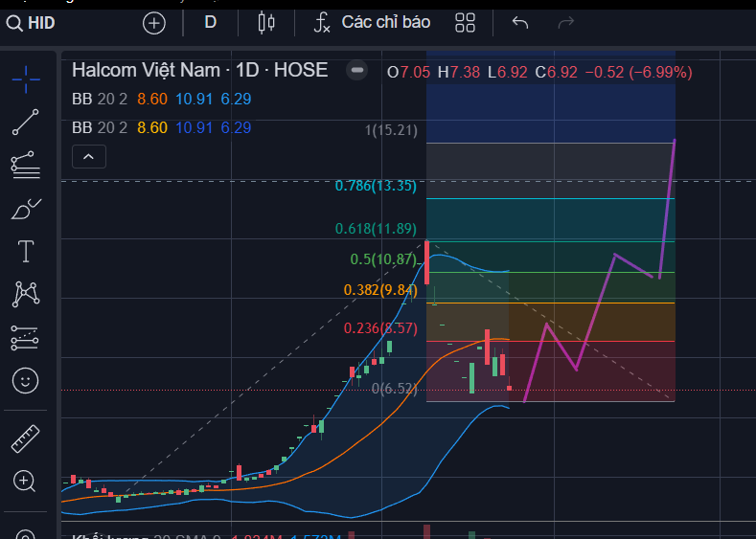756x539 pixels.
Task: Open the indicator templates grid menu
Action: click(465, 22)
